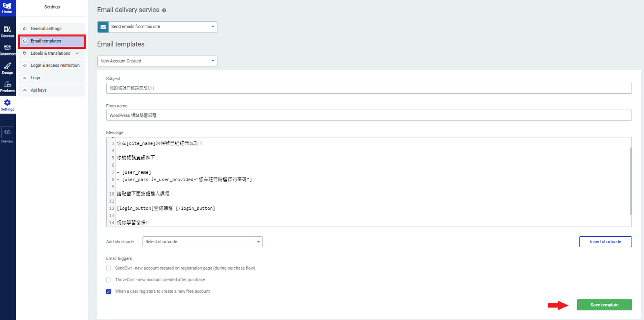
Task: Enable SendOwl new account trigger checkbox
Action: point(109,268)
